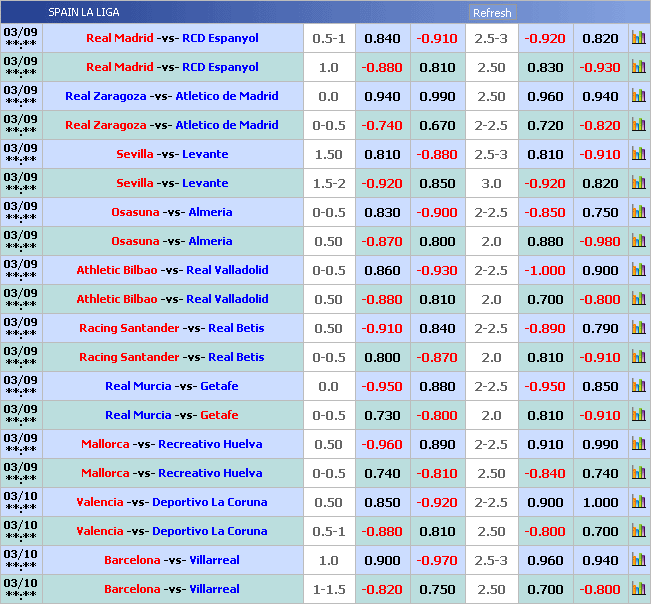Click Almeria in the Osasuna 0-0.5 row
Image resolution: width=651 pixels, height=604 pixels.
tap(210, 212)
